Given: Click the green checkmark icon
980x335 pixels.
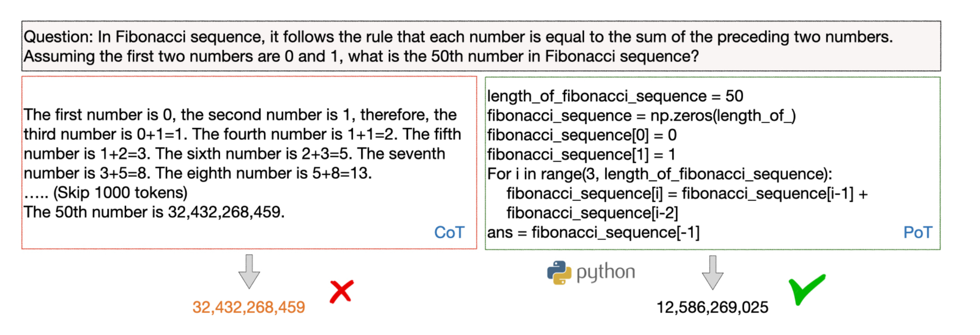Looking at the screenshot, I should click(807, 289).
